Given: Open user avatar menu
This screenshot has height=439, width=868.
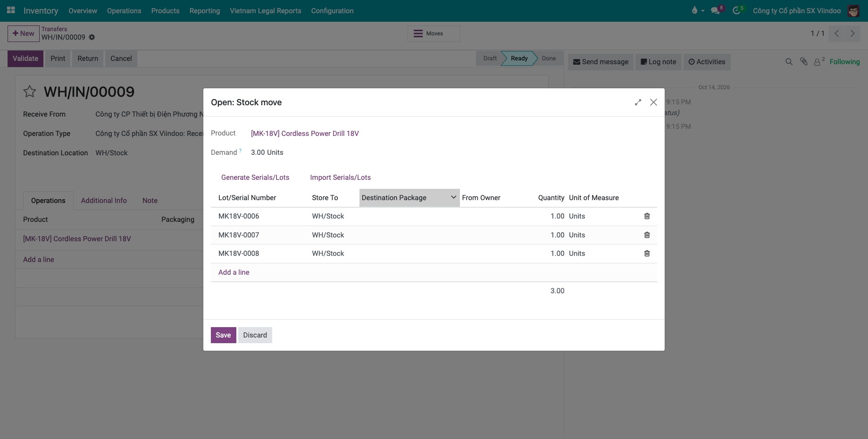Looking at the screenshot, I should 853,10.
